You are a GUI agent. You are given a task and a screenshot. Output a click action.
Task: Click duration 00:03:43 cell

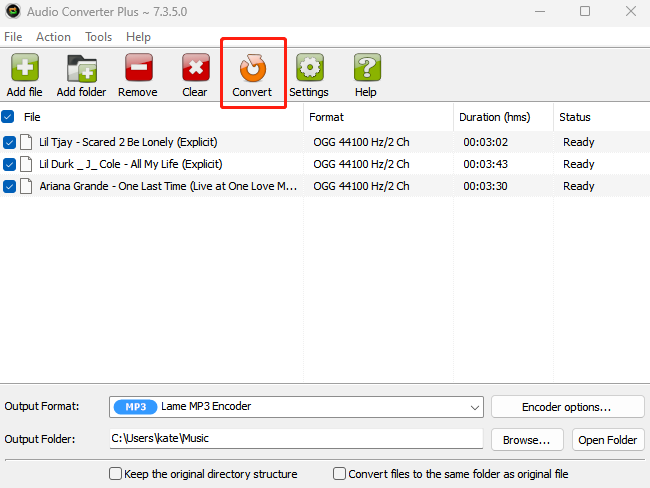pos(485,164)
